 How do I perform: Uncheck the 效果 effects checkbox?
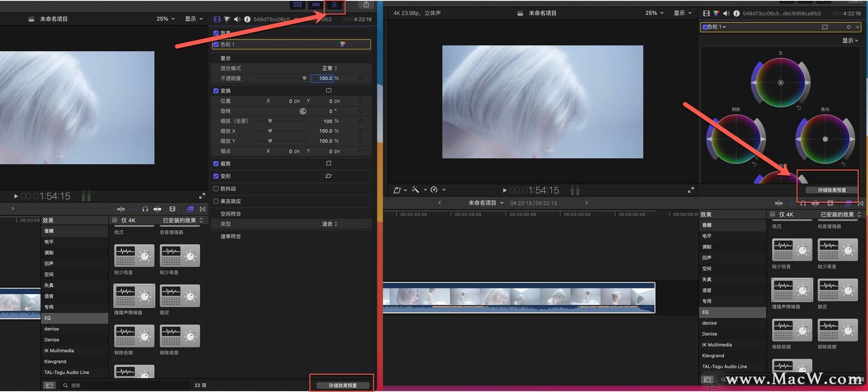point(216,33)
